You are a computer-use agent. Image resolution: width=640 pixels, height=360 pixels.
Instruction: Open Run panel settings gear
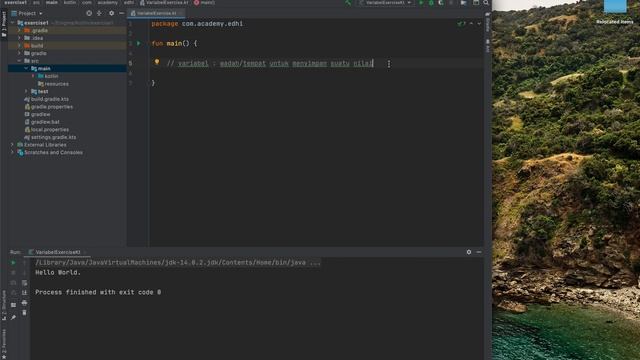coord(469,252)
